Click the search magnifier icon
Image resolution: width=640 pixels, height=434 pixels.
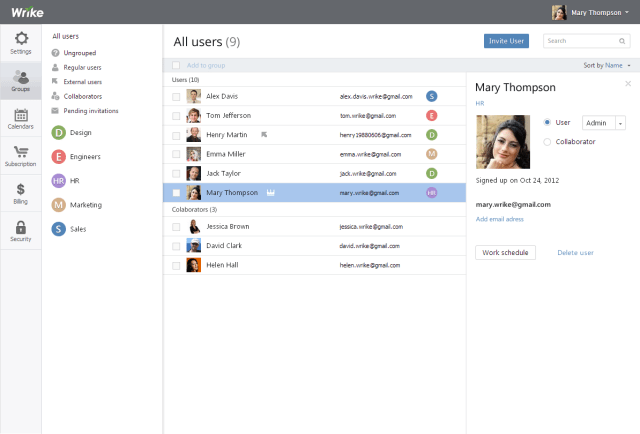pos(622,41)
